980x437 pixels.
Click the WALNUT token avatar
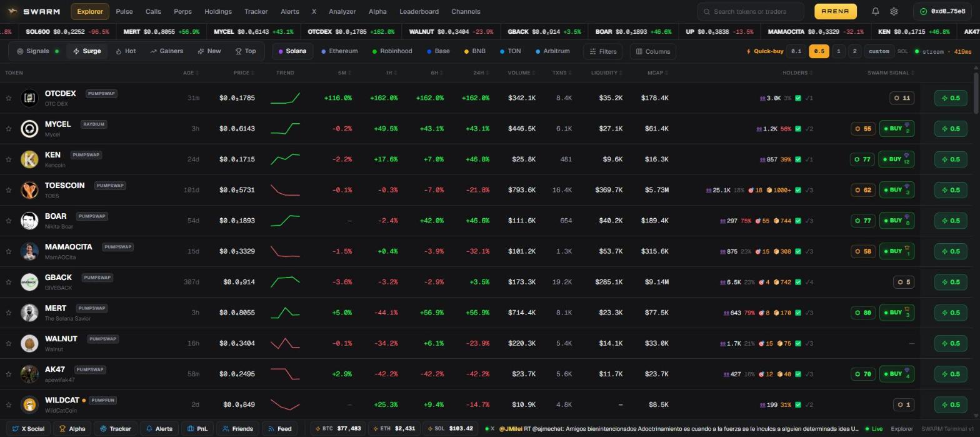tap(29, 343)
